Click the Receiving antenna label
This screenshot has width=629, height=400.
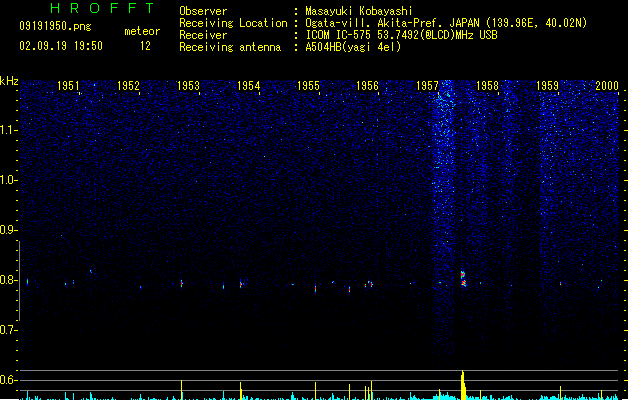pos(230,47)
